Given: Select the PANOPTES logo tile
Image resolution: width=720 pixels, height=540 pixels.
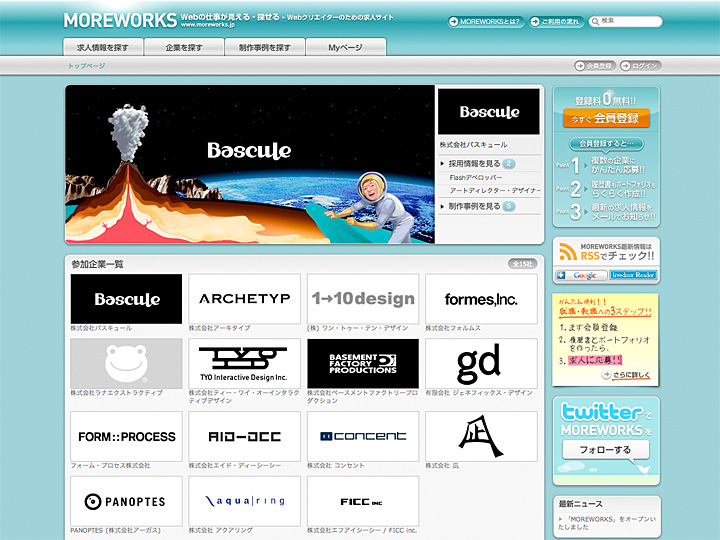Looking at the screenshot, I should point(126,501).
